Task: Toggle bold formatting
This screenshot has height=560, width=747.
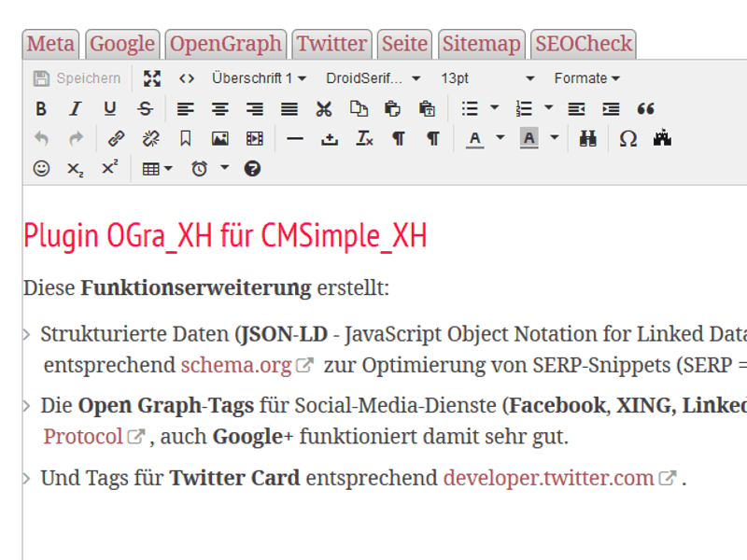Action: (x=41, y=109)
